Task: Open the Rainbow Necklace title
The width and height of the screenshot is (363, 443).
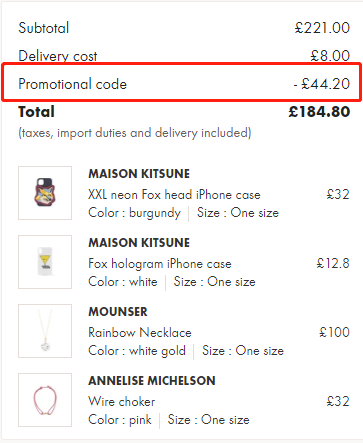Action: (x=140, y=333)
